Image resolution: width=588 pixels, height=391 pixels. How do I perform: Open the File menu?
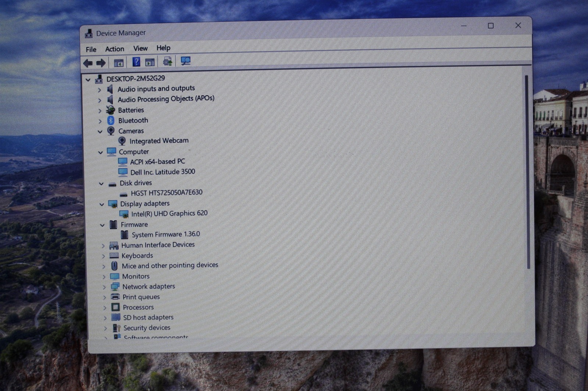pyautogui.click(x=91, y=49)
